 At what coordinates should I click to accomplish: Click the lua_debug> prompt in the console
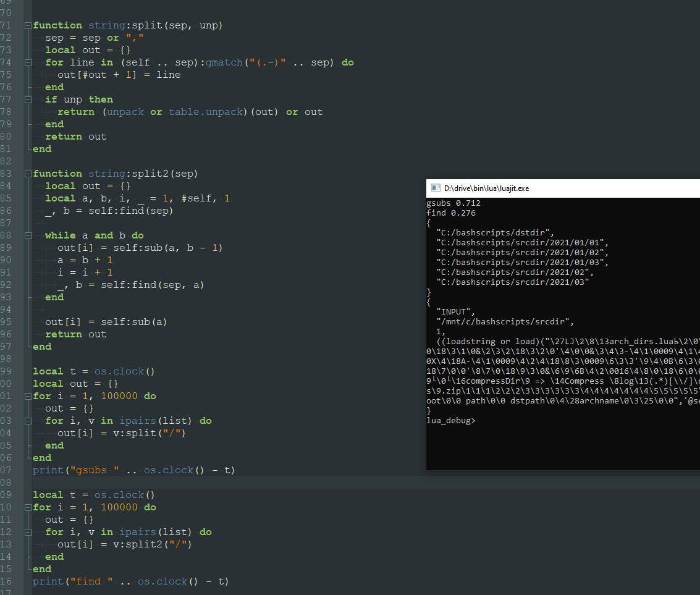451,421
